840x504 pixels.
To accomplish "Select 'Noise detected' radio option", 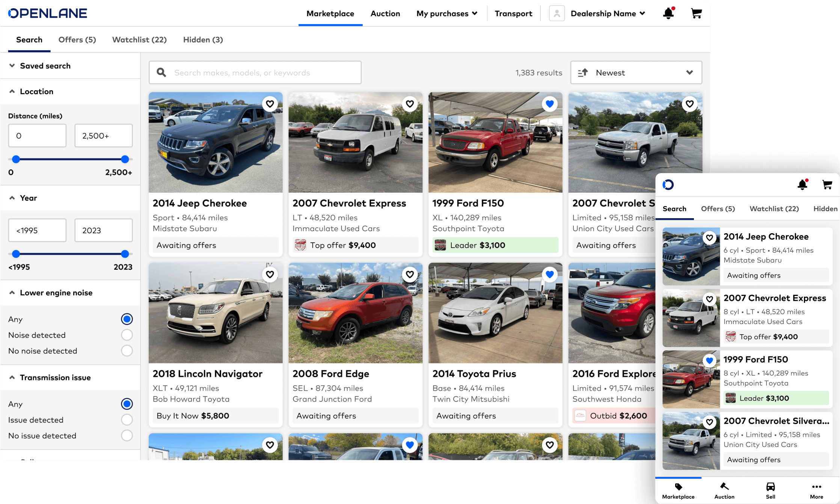I will [x=127, y=335].
